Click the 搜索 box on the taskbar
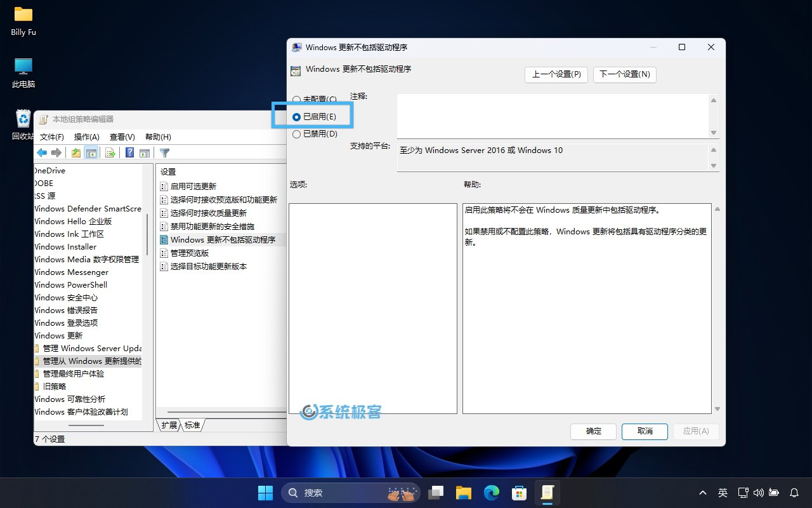The width and height of the screenshot is (812, 508). pos(350,493)
